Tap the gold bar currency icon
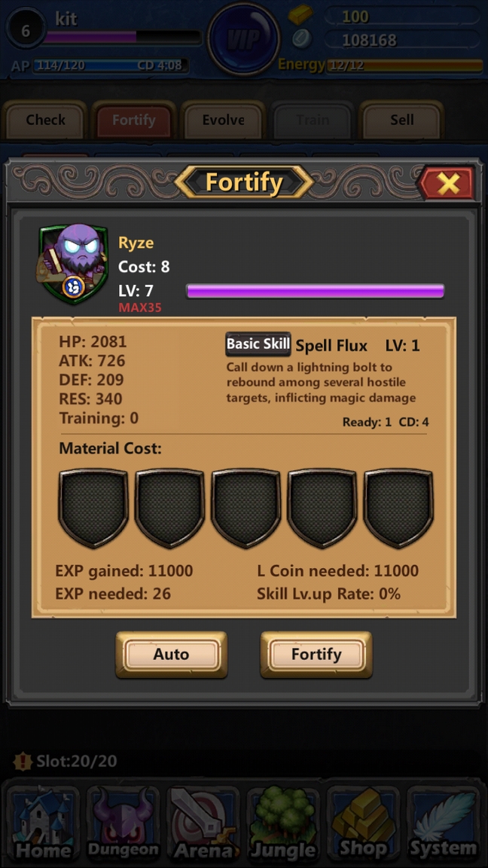Viewport: 488px width, 868px height. point(300,15)
